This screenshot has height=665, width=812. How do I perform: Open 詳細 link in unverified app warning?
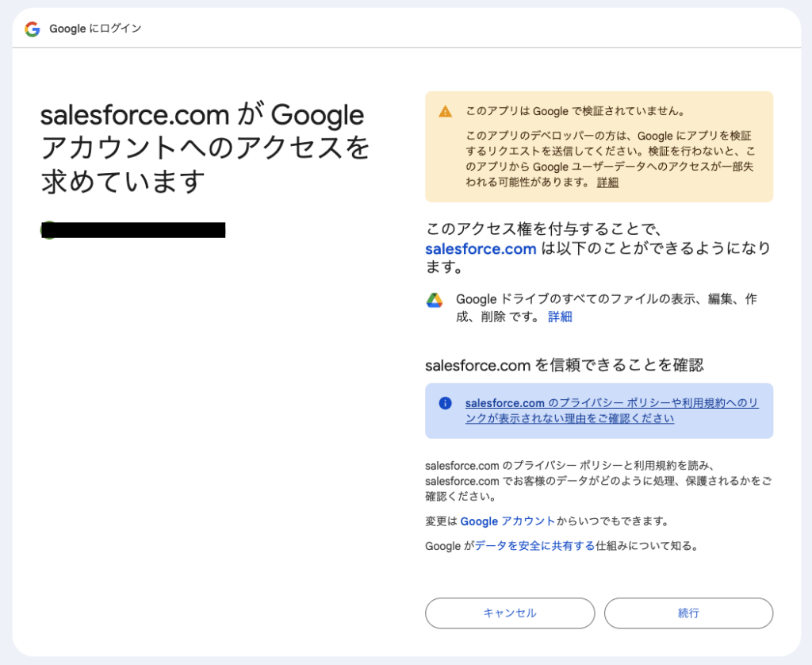coord(607,183)
